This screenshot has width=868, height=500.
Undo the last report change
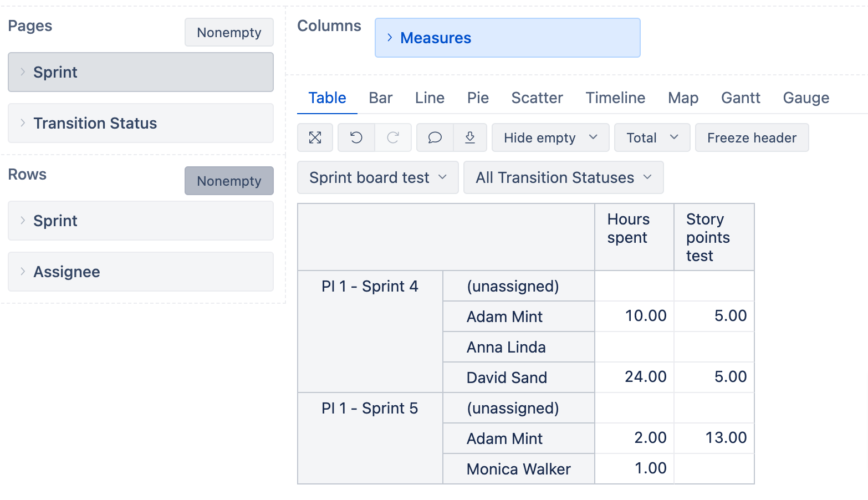click(x=356, y=137)
